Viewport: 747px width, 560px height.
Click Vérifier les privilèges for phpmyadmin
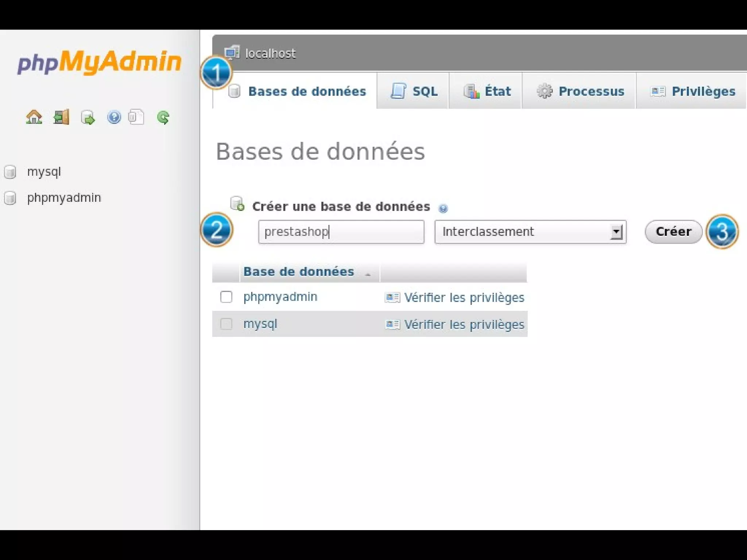(464, 297)
